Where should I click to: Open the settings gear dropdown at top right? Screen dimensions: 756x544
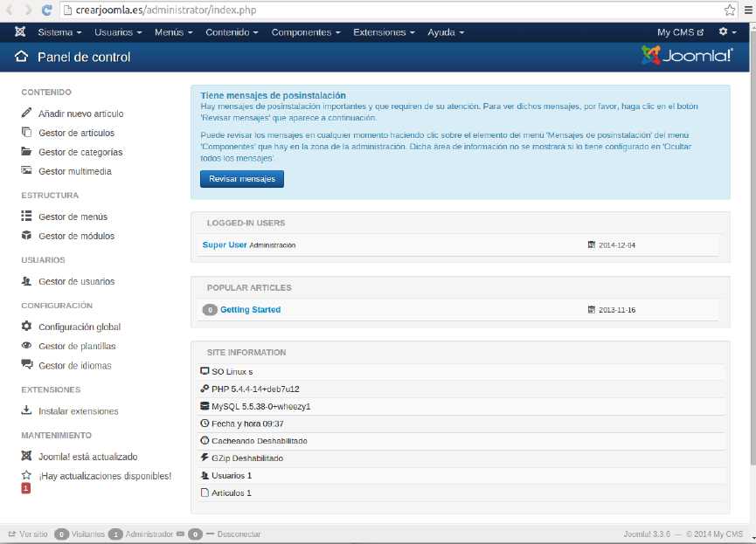click(x=726, y=32)
